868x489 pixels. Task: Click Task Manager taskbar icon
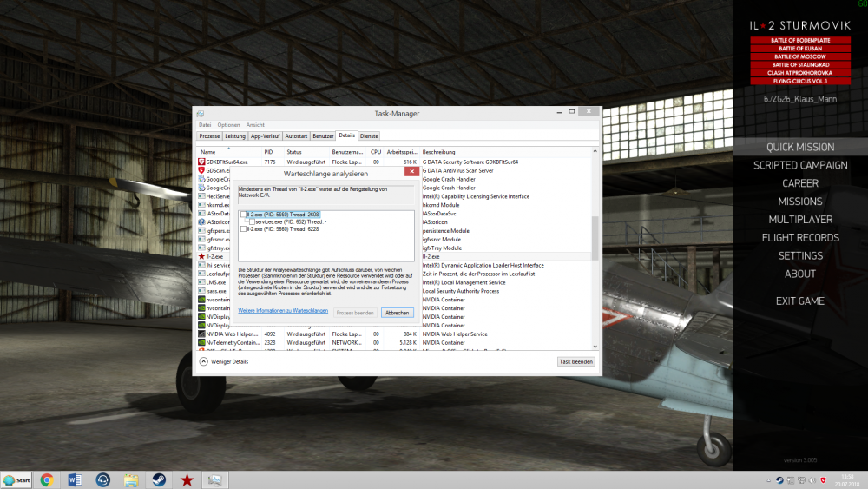(214, 480)
